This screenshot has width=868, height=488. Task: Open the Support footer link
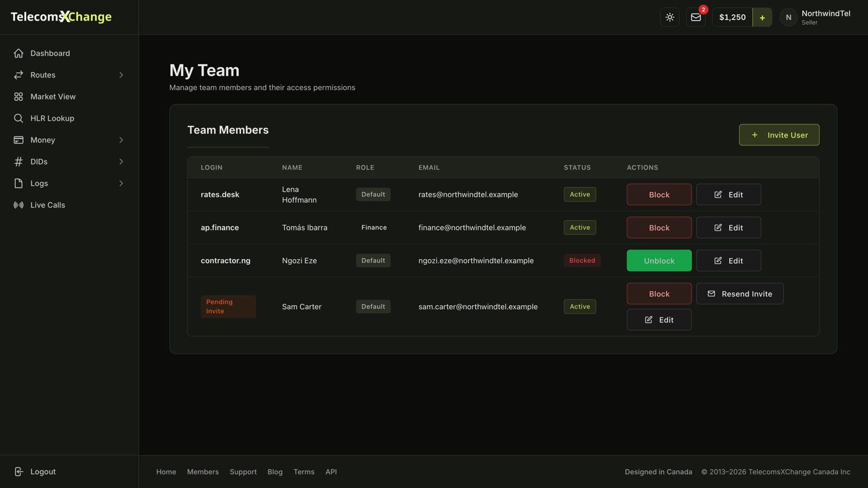click(243, 472)
